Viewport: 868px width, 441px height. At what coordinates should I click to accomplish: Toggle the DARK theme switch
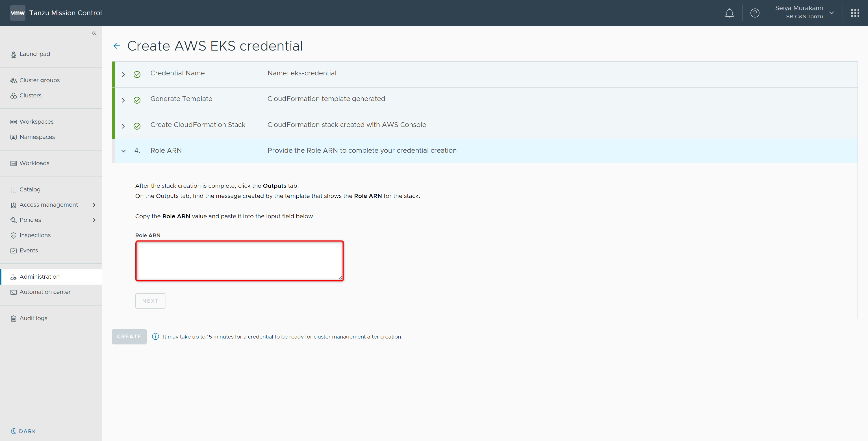(23, 431)
